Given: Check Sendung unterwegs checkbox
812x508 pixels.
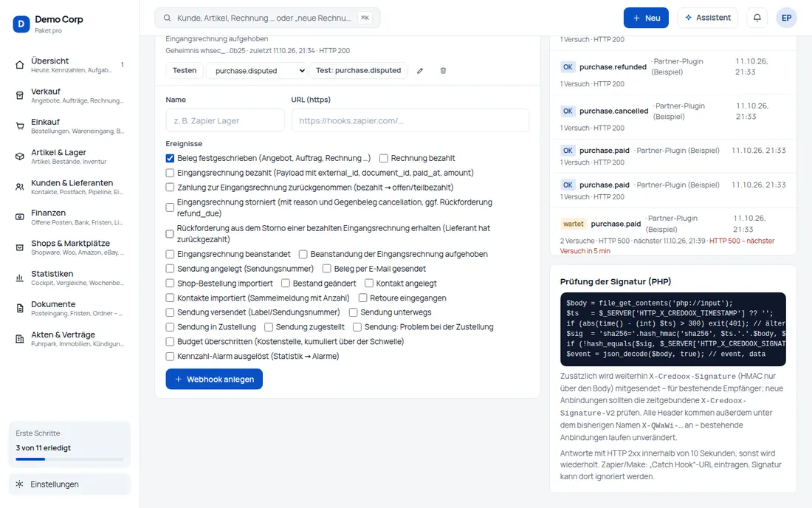Looking at the screenshot, I should 353,313.
